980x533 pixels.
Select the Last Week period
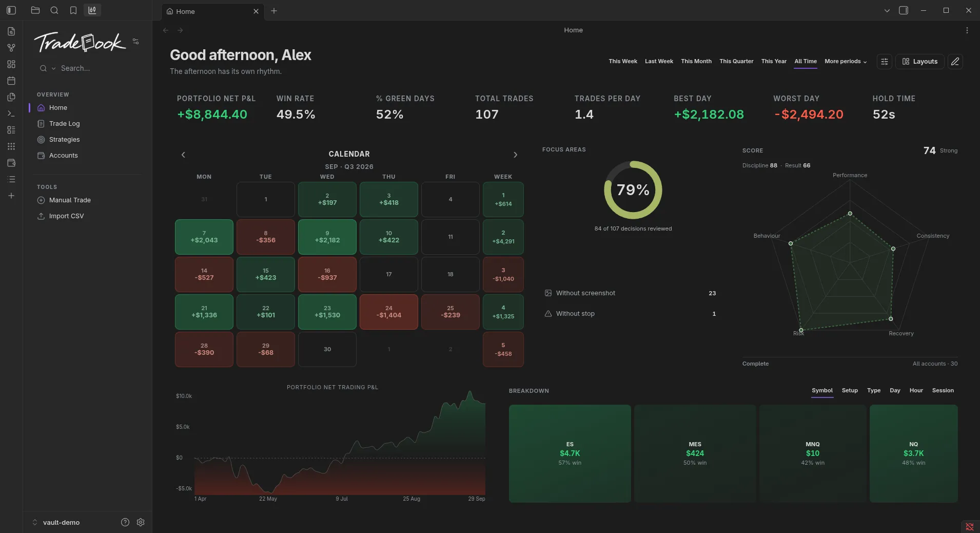pyautogui.click(x=659, y=61)
